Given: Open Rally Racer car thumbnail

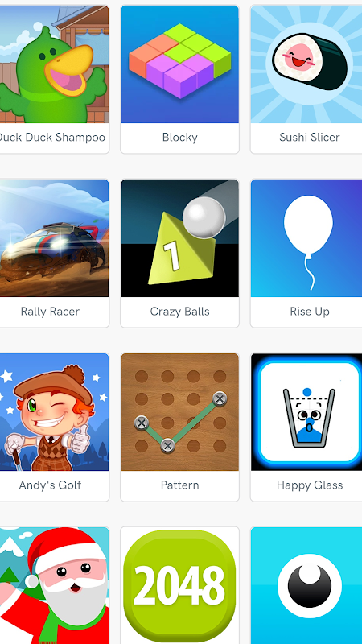Looking at the screenshot, I should (54, 238).
